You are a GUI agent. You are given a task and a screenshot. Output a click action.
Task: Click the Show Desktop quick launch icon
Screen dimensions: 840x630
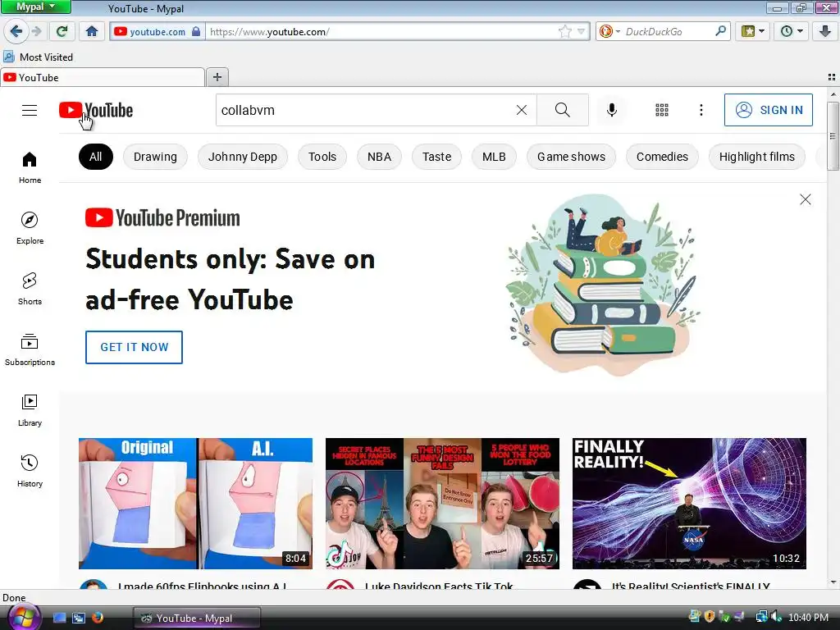[x=59, y=618]
